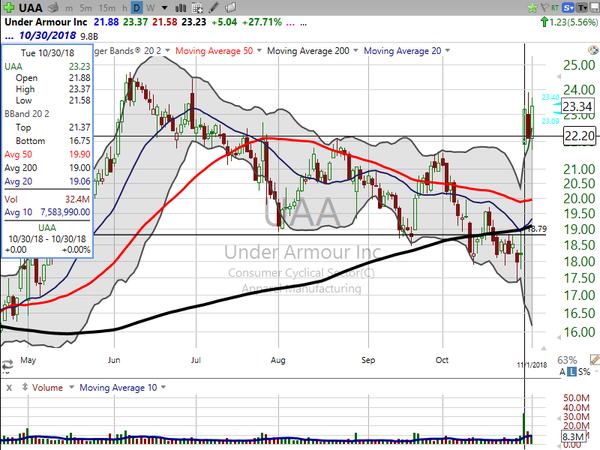Select the pencil drawing tools icon

214,7
